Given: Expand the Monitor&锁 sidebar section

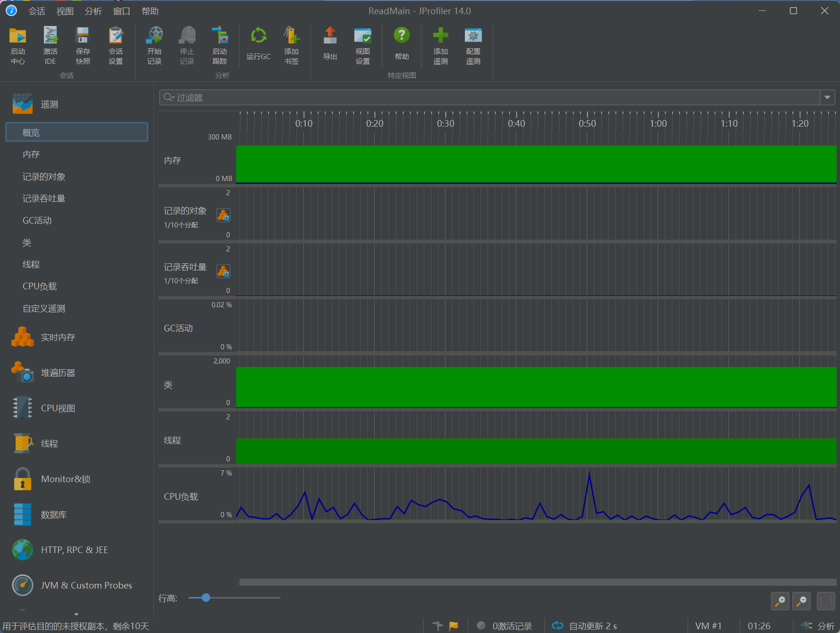Looking at the screenshot, I should 65,479.
